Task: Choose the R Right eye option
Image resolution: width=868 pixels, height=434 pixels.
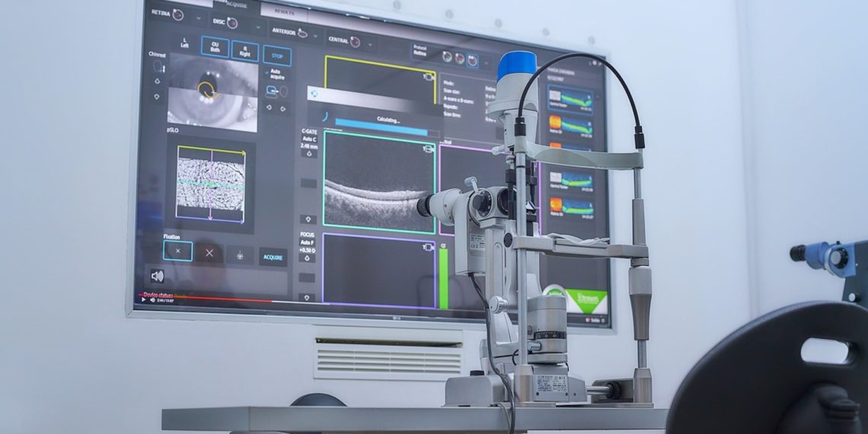Action: coord(244,51)
